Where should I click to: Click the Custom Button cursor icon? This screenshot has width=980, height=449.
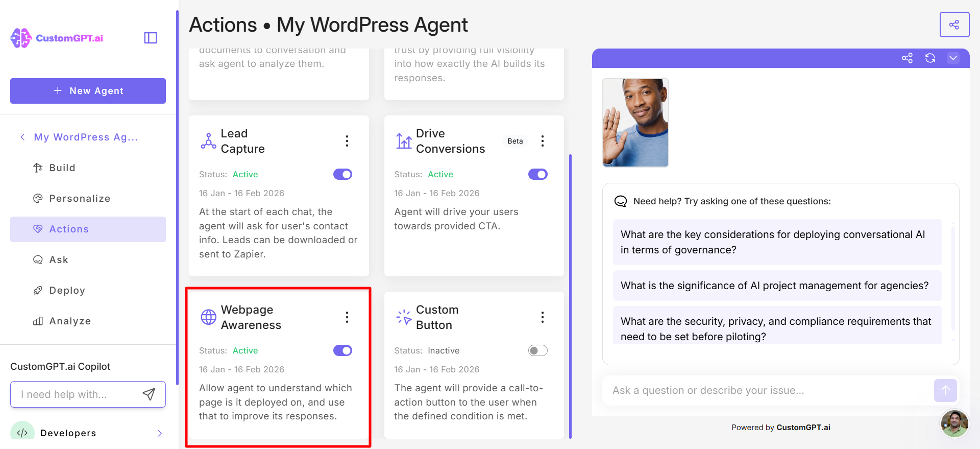404,317
